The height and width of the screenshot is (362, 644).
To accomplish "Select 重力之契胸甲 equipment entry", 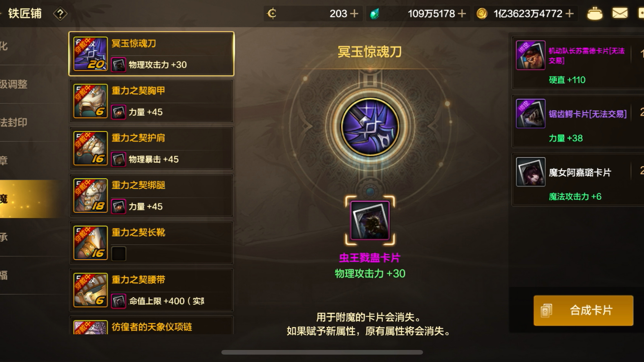I will (152, 101).
